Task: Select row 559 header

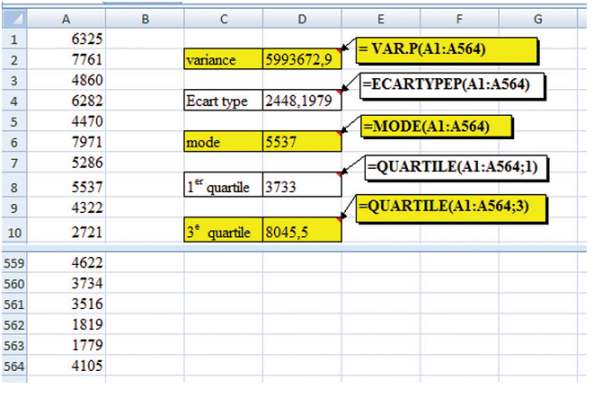Action: (14, 263)
